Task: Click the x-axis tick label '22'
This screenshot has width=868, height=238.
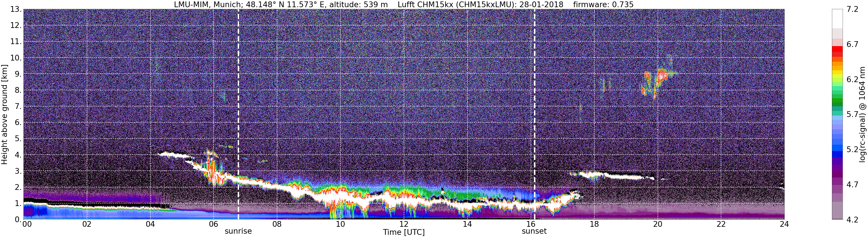Action: tap(721, 224)
